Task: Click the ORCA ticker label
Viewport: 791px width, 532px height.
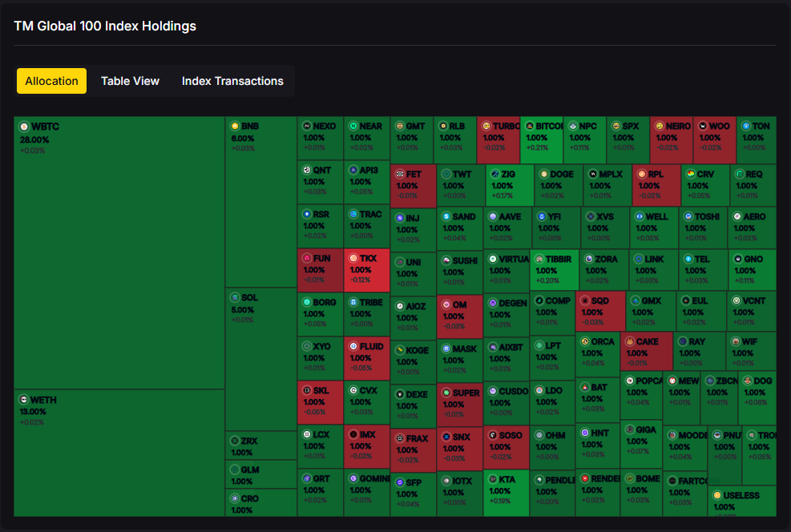Action: coord(603,341)
